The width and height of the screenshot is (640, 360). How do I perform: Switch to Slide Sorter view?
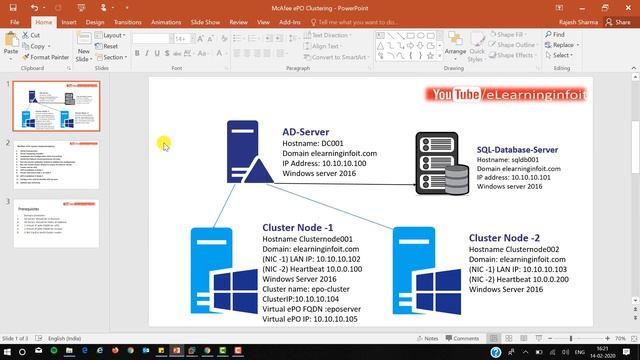(509, 338)
